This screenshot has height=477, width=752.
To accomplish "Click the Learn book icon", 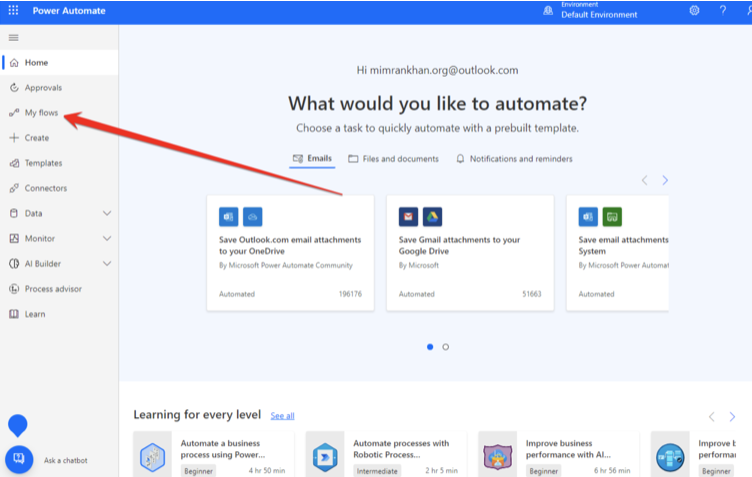I will 14,314.
